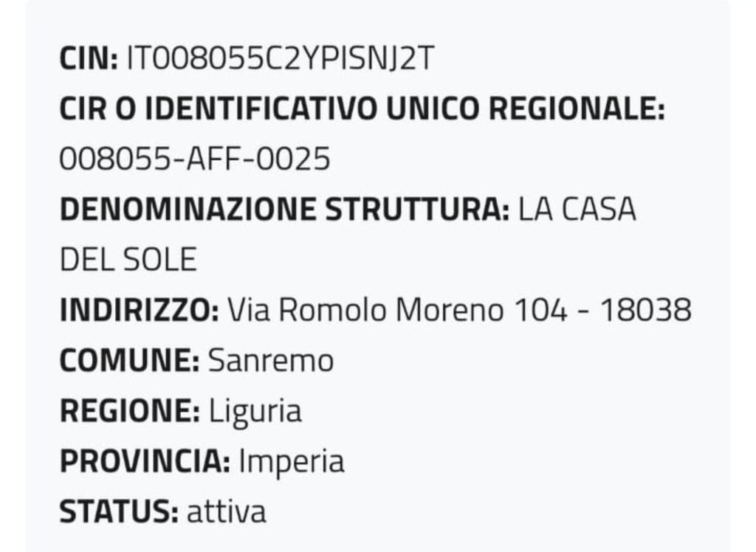This screenshot has height=552, width=756.
Task: Select the municipality value Sanremo
Action: click(271, 361)
